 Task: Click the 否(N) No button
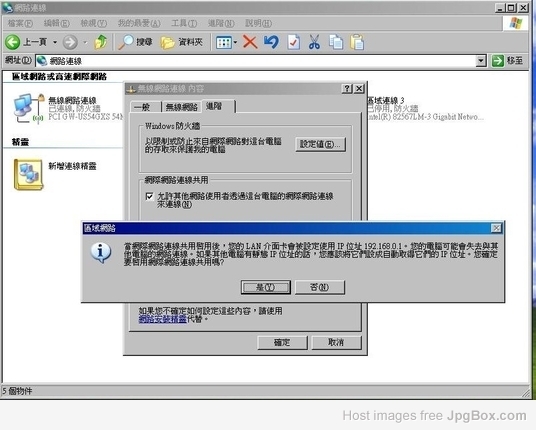click(320, 287)
